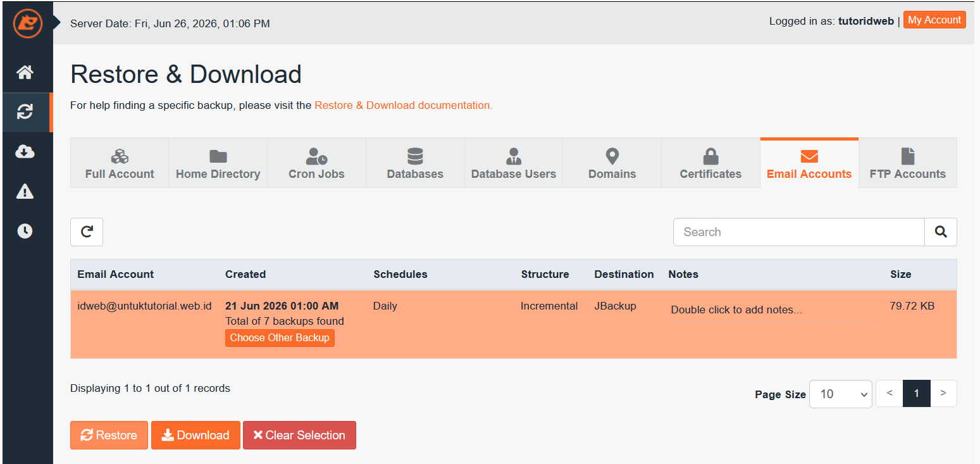The width and height of the screenshot is (980, 464).
Task: Sort by Created column header
Action: tap(245, 274)
